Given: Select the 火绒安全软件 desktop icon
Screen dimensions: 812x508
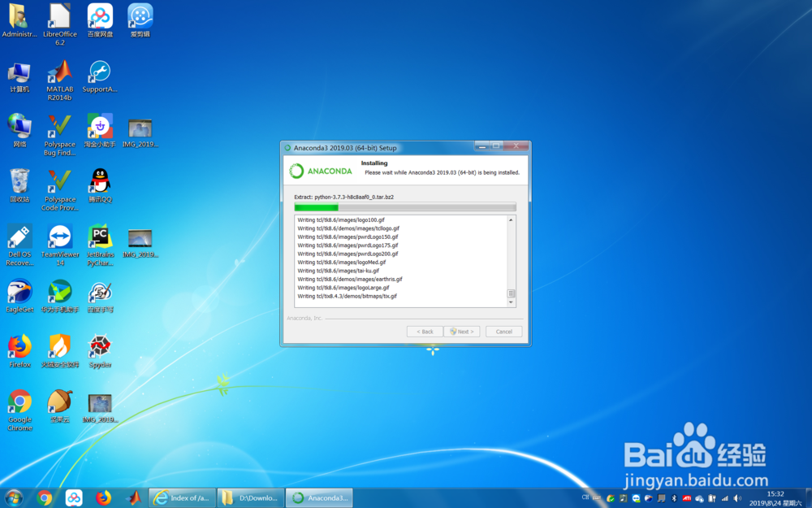Looking at the screenshot, I should (59, 351).
